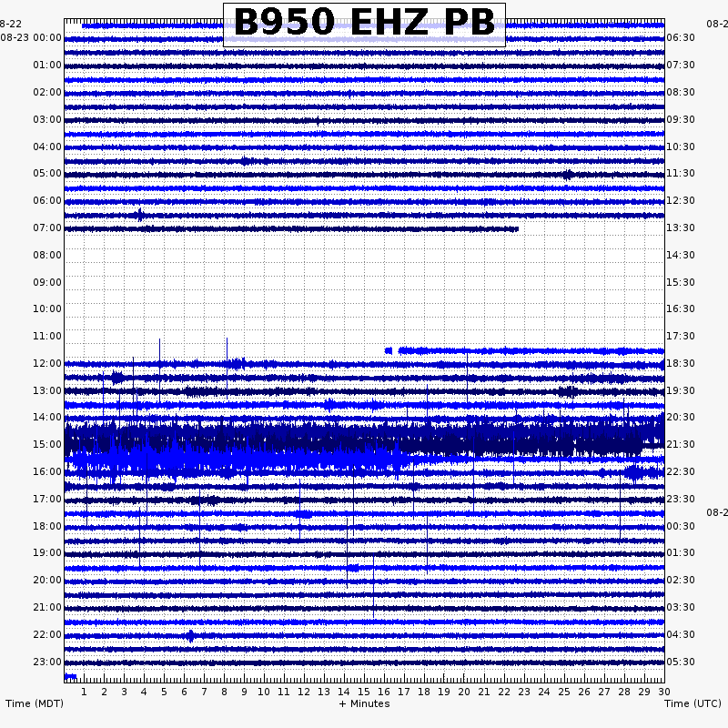Image resolution: width=728 pixels, height=728 pixels.
Task: Click the 05:00 MDT row label
Action: point(47,173)
